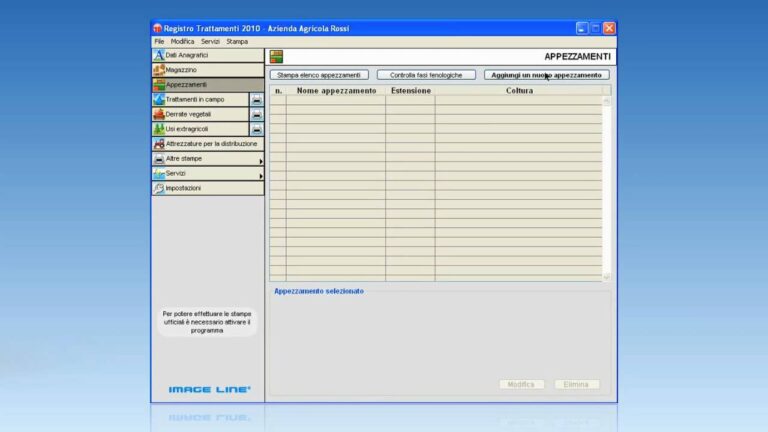Select the Impostazioni sidebar entry
The image size is (768, 432).
coord(208,188)
